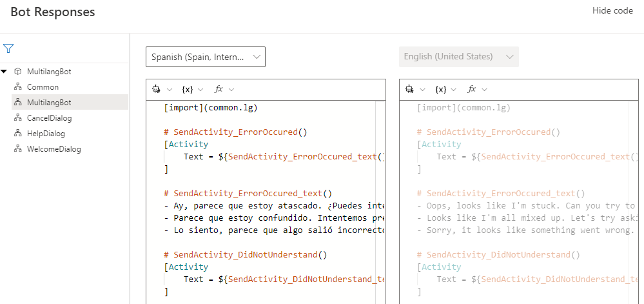Image resolution: width=644 pixels, height=304 pixels.
Task: Click the fx function icon in Spanish editor
Action: tap(219, 89)
